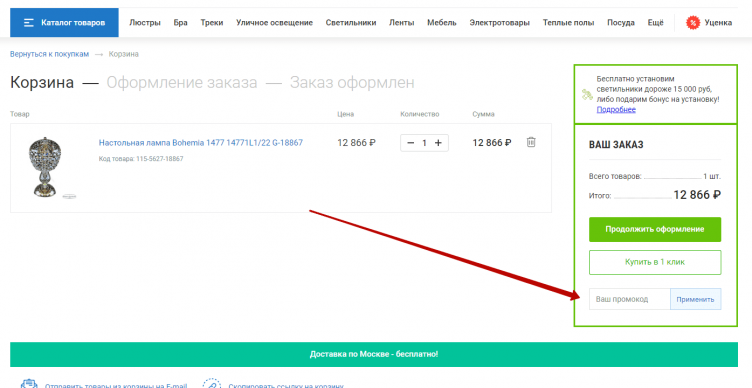
Task: Open the Каталог товаров menu button
Action: (64, 23)
